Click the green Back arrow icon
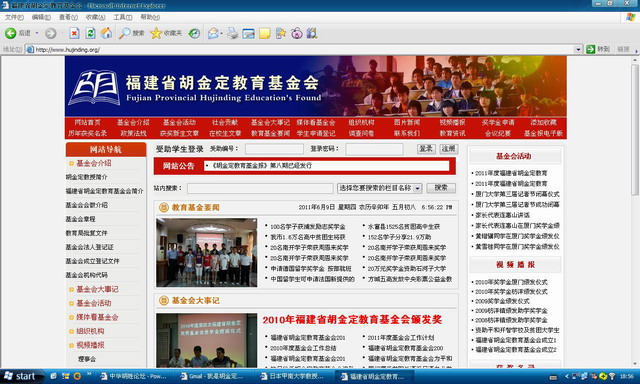Screen dimensions: 640x384 pos(11,33)
